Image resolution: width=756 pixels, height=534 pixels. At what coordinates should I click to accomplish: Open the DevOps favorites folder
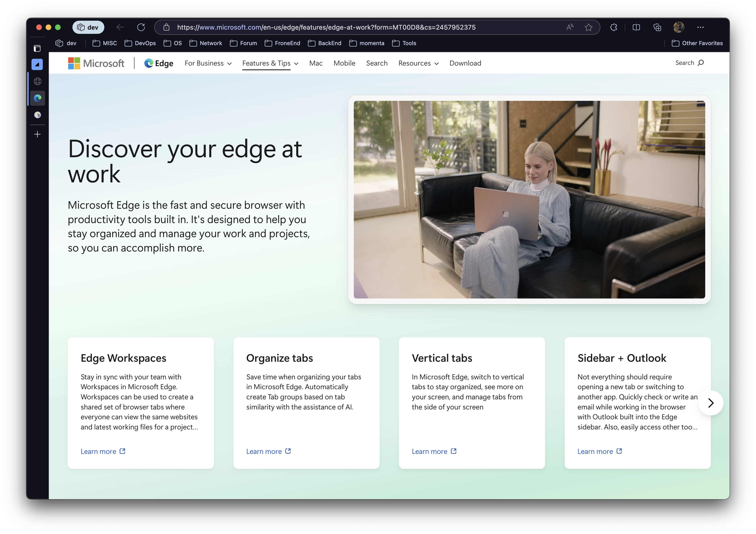(140, 43)
